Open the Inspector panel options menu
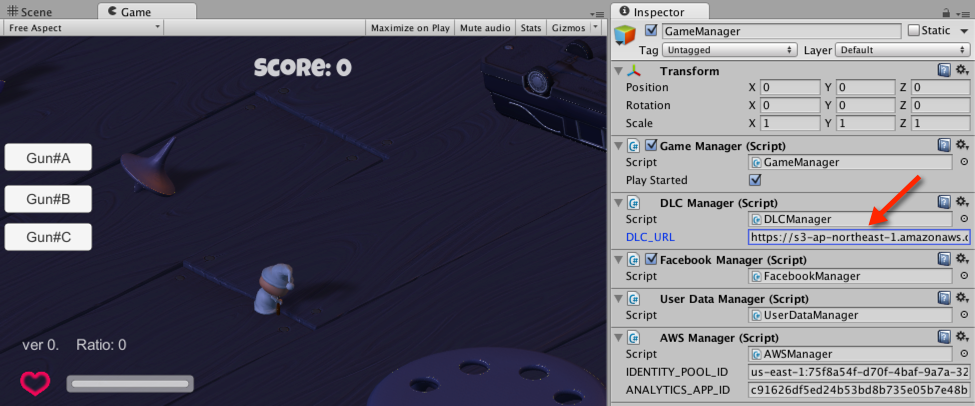975x406 pixels. click(x=963, y=13)
